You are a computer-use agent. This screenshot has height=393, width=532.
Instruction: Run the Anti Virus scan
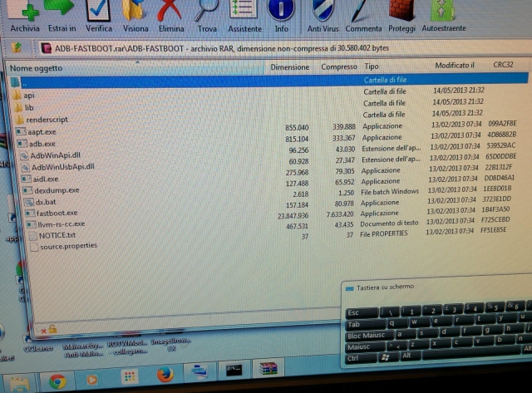point(323,15)
